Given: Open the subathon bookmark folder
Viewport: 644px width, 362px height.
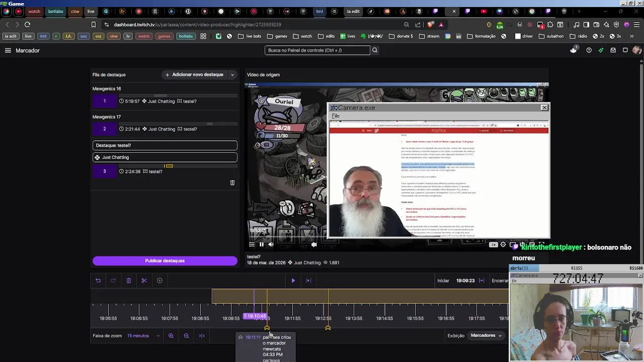Looking at the screenshot, I should (x=551, y=36).
